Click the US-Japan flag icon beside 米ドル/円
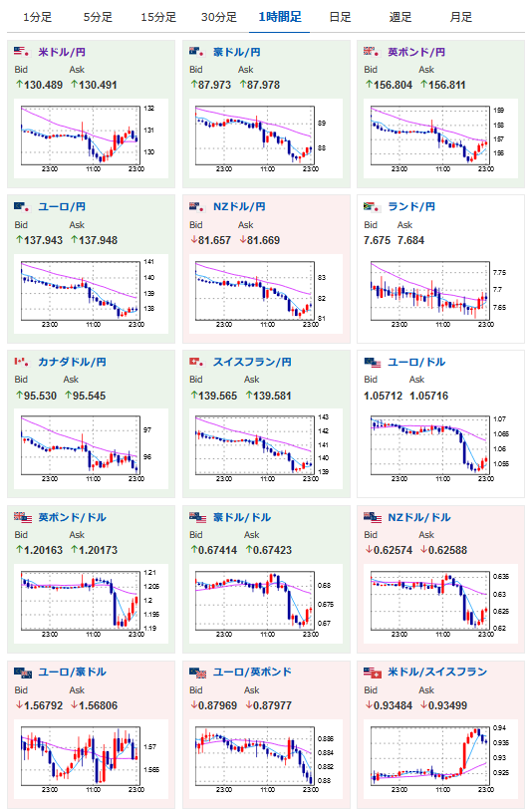Viewport: 530px width, 812px height. tap(21, 51)
